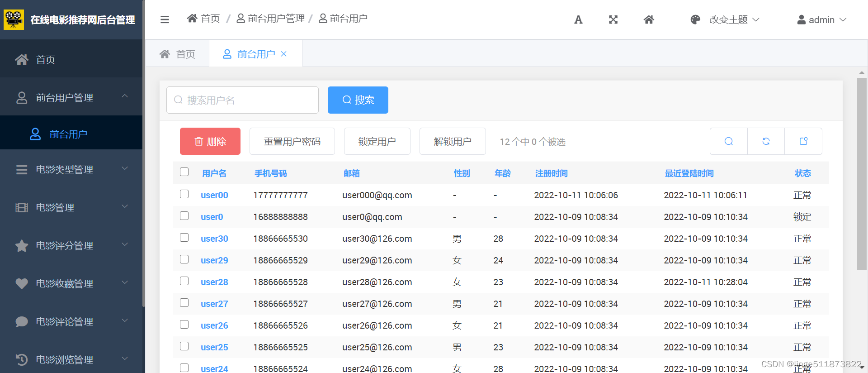
Task: Click the scrollbar down arrow
Action: (x=862, y=368)
